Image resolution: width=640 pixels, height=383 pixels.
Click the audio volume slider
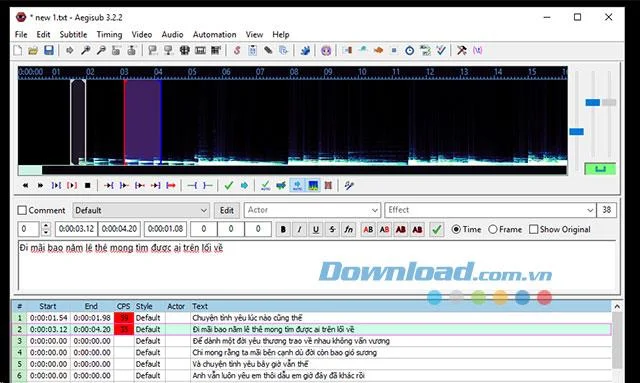609,102
